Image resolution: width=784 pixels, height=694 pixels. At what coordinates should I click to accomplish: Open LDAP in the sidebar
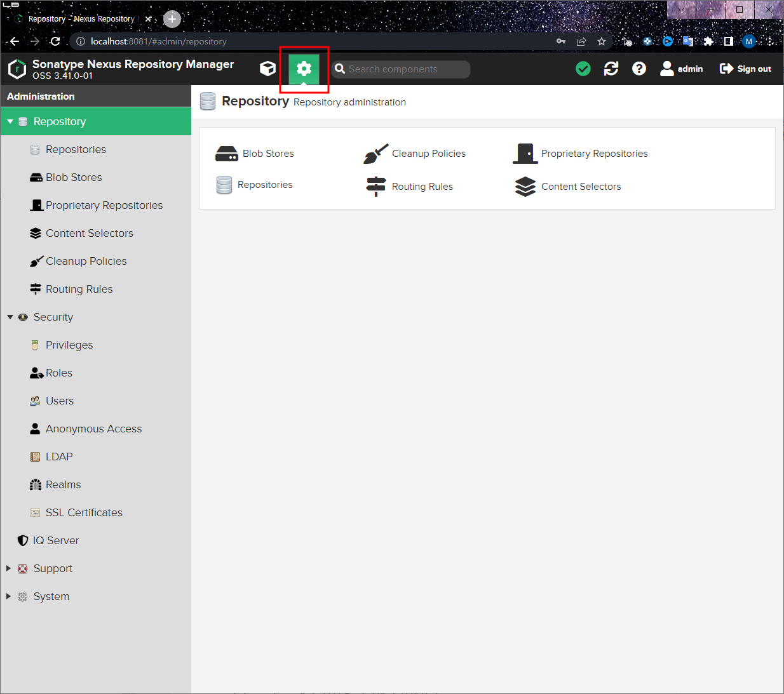(96, 457)
